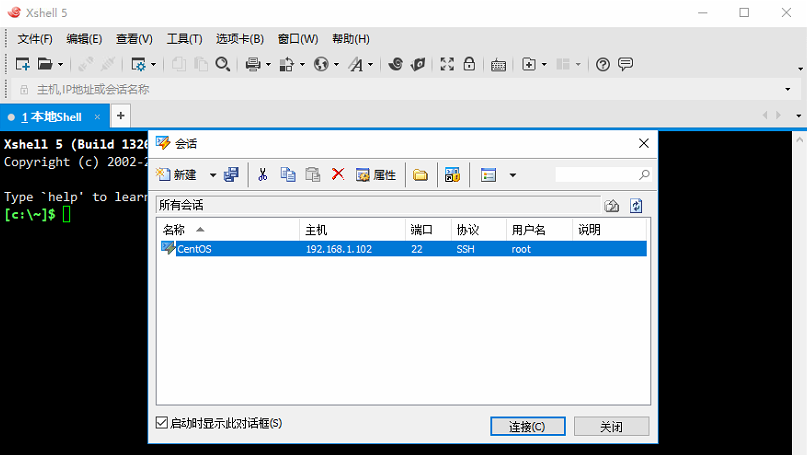Click the 关闭 button in dialog
807x455 pixels.
[611, 426]
